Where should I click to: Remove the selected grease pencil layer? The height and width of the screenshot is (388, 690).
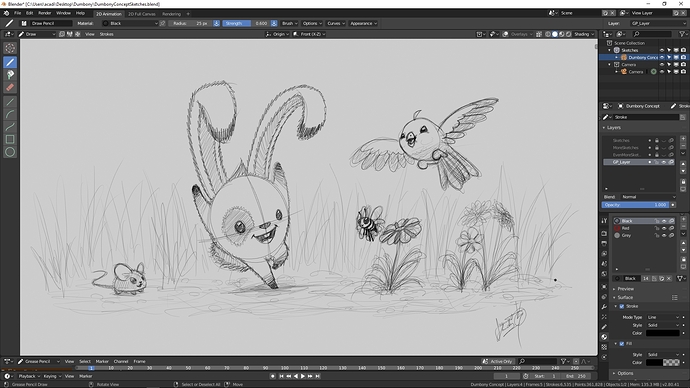pos(683,145)
